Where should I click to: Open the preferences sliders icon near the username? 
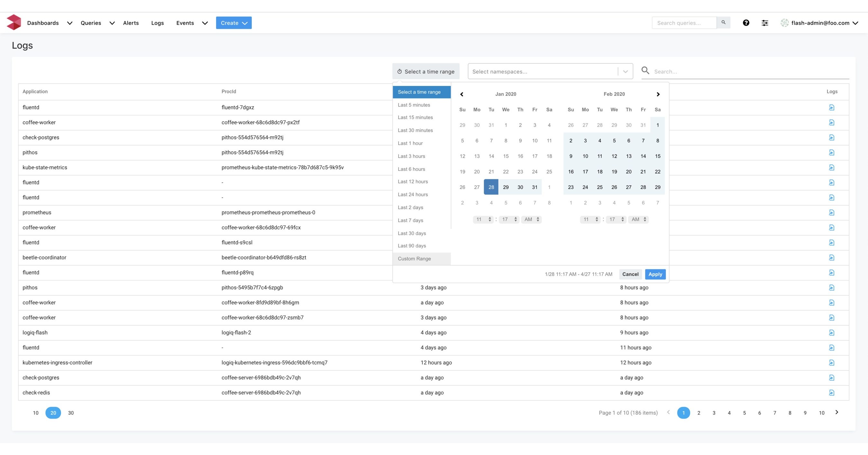764,23
